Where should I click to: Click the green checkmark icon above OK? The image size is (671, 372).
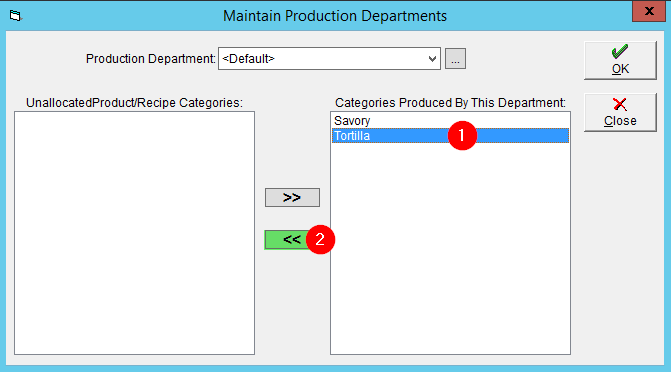point(620,51)
